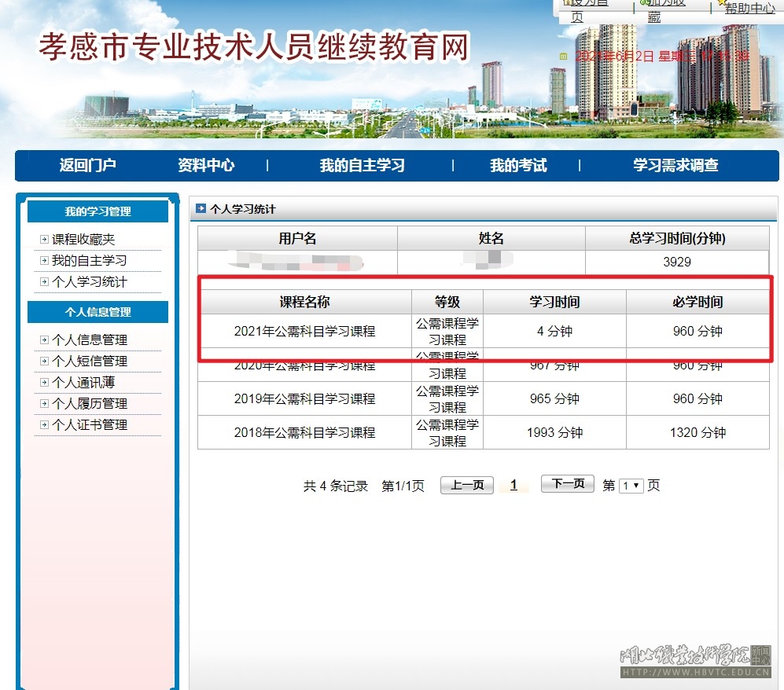Open the page number dropdown
Viewport: 784px width, 690px height.
tap(631, 486)
